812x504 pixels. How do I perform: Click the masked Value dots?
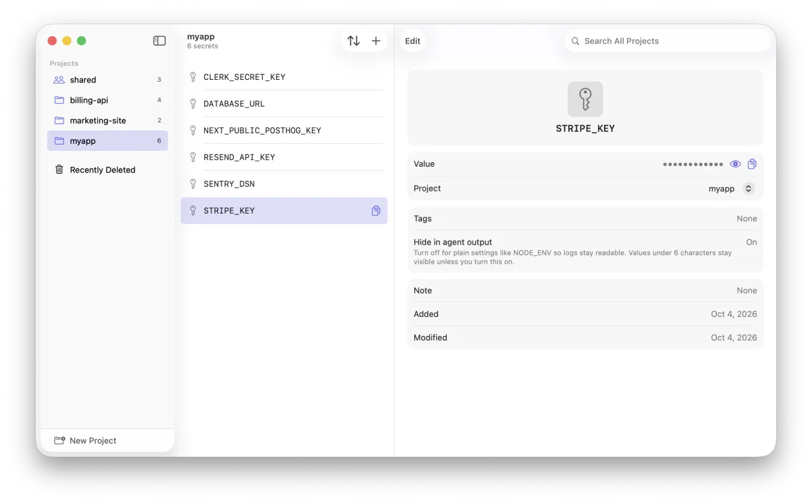coord(693,164)
